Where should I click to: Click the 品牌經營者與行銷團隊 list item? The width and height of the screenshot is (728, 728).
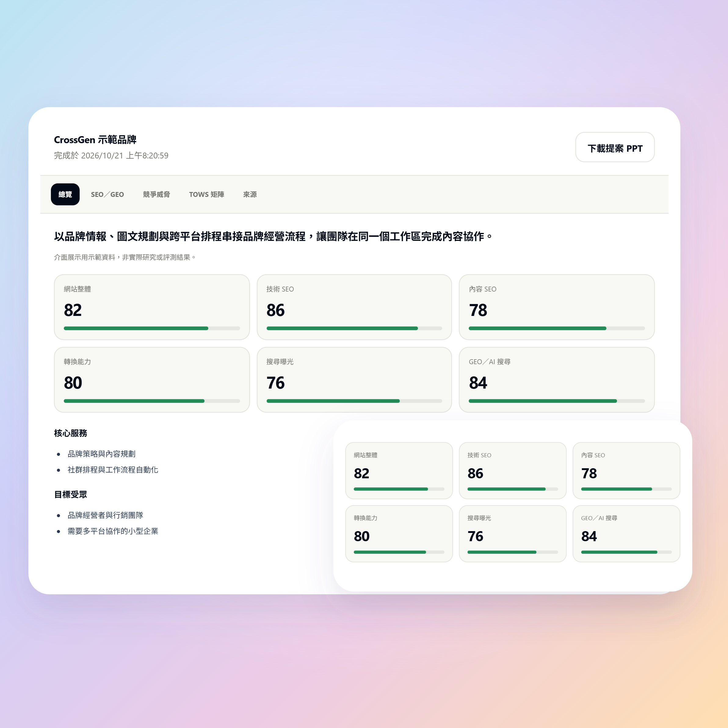pyautogui.click(x=105, y=515)
